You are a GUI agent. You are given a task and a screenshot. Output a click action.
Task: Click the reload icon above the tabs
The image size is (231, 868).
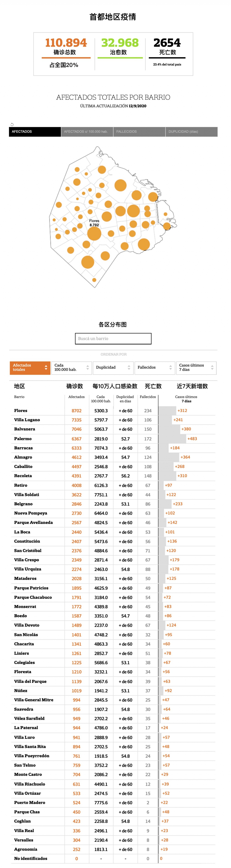pos(12,124)
